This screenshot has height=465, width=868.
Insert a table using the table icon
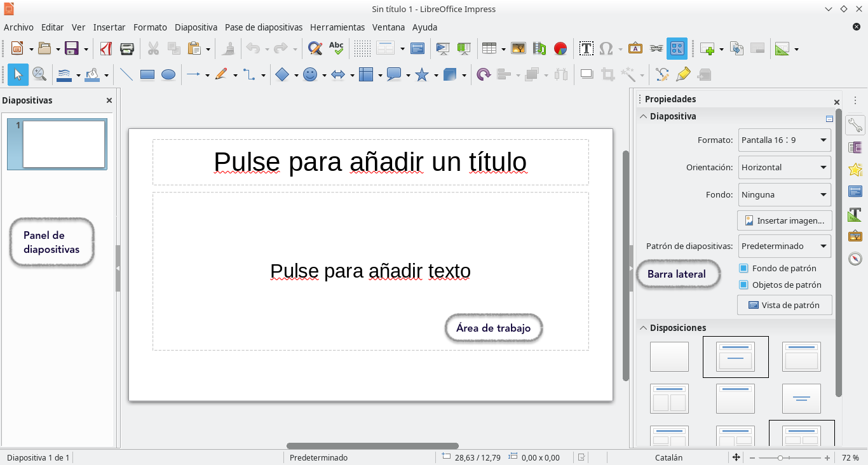(x=489, y=48)
